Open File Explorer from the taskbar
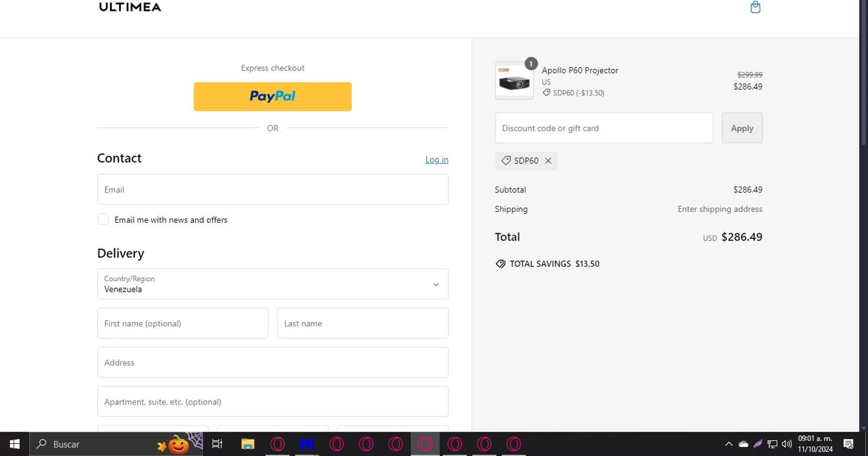This screenshot has width=868, height=456. (x=248, y=444)
